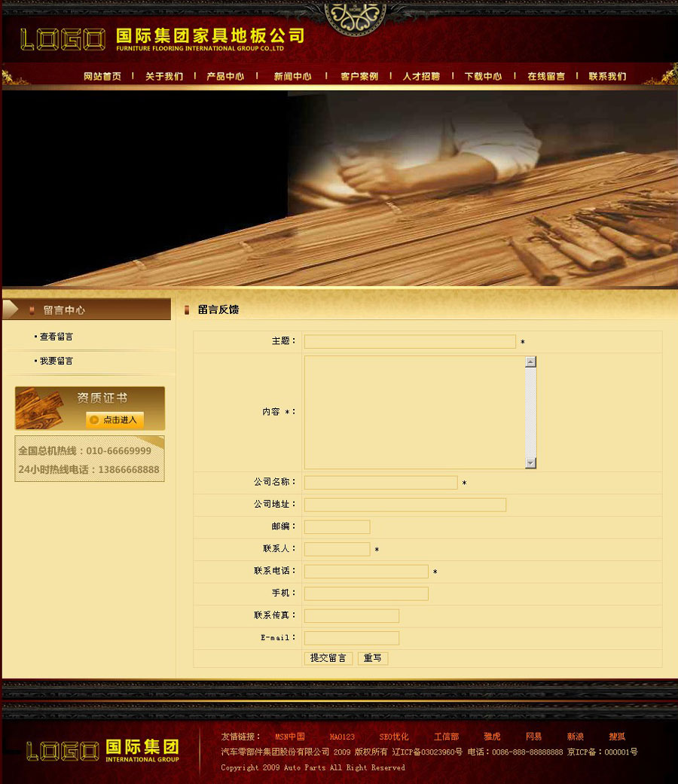Open 产品中心 in navigation bar

(225, 76)
